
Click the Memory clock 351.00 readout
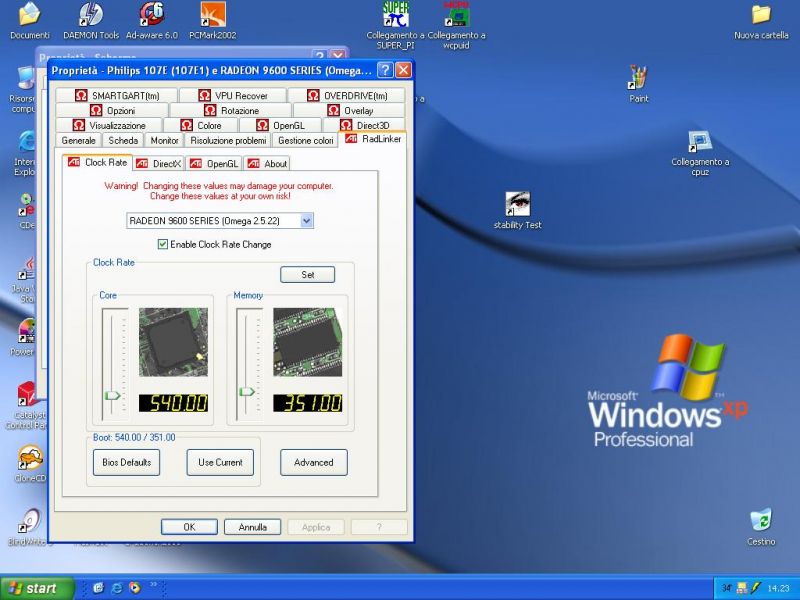click(x=308, y=403)
